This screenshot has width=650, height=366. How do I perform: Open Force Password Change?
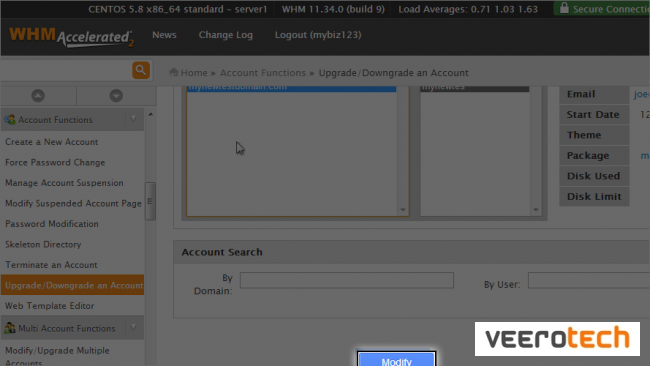tap(55, 162)
